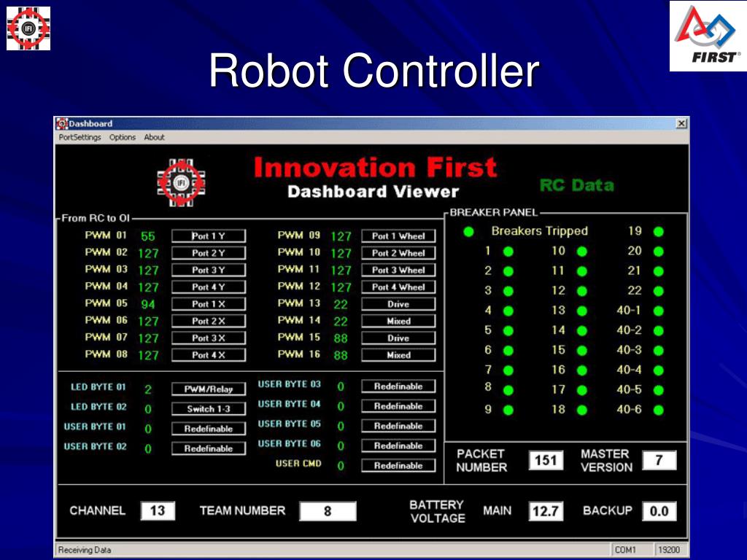Click the Port 1 Y button
The width and height of the screenshot is (747, 560).
(209, 236)
